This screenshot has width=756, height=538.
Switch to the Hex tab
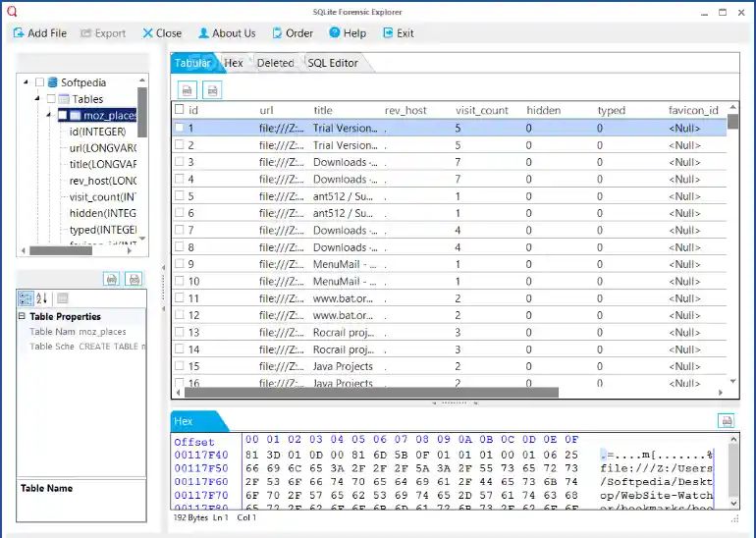point(234,63)
